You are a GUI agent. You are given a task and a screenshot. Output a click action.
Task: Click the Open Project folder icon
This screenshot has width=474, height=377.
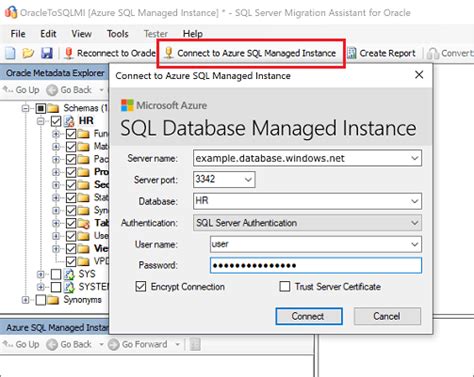tap(28, 53)
